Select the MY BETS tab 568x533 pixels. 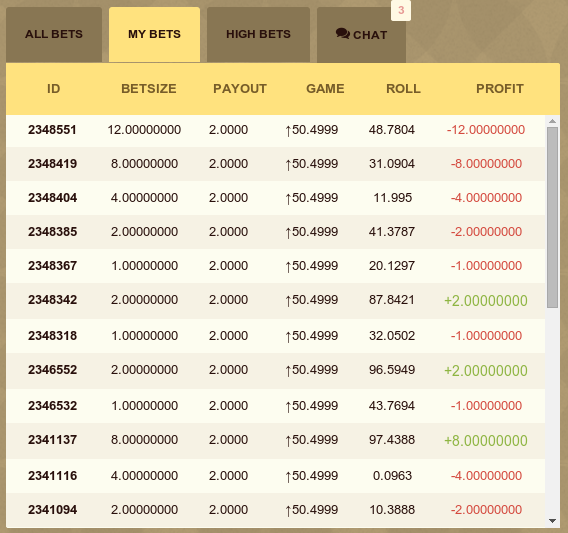154,35
